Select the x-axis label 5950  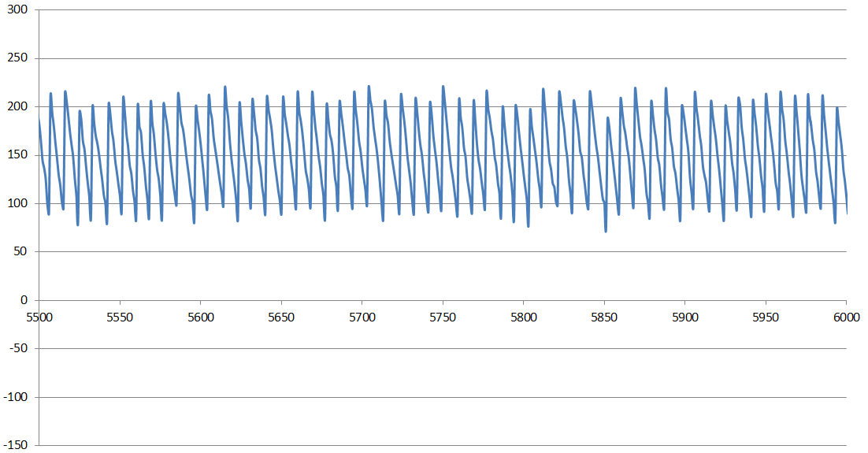(x=766, y=317)
